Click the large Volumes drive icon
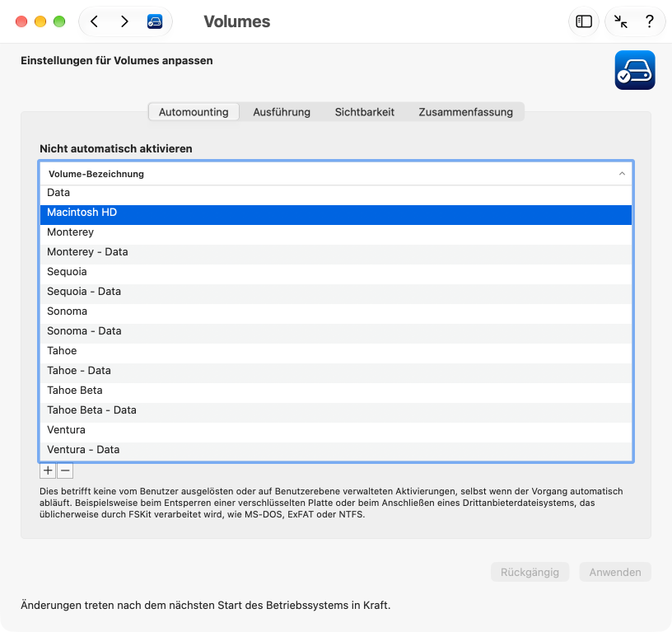This screenshot has height=632, width=672. tap(635, 70)
